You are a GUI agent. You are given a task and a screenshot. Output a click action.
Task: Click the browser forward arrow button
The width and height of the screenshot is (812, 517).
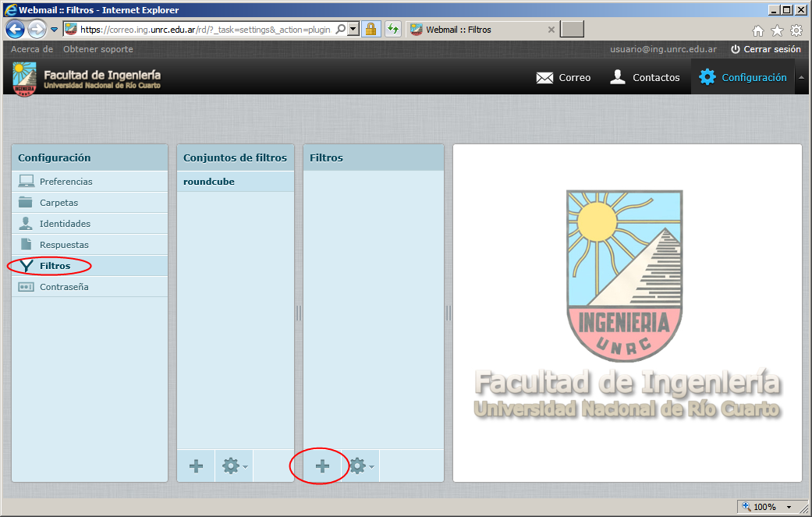(37, 30)
